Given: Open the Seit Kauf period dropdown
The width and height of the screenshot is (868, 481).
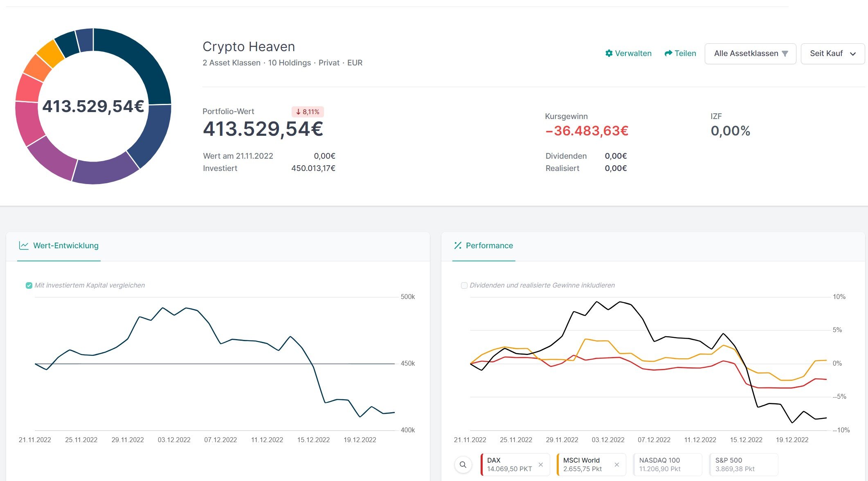Looking at the screenshot, I should click(826, 54).
